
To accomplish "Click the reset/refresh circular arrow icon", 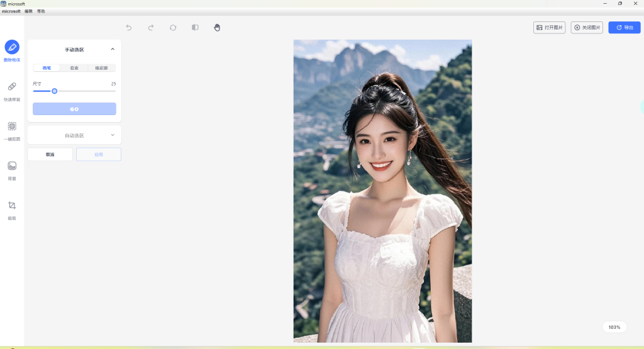I will click(x=173, y=28).
